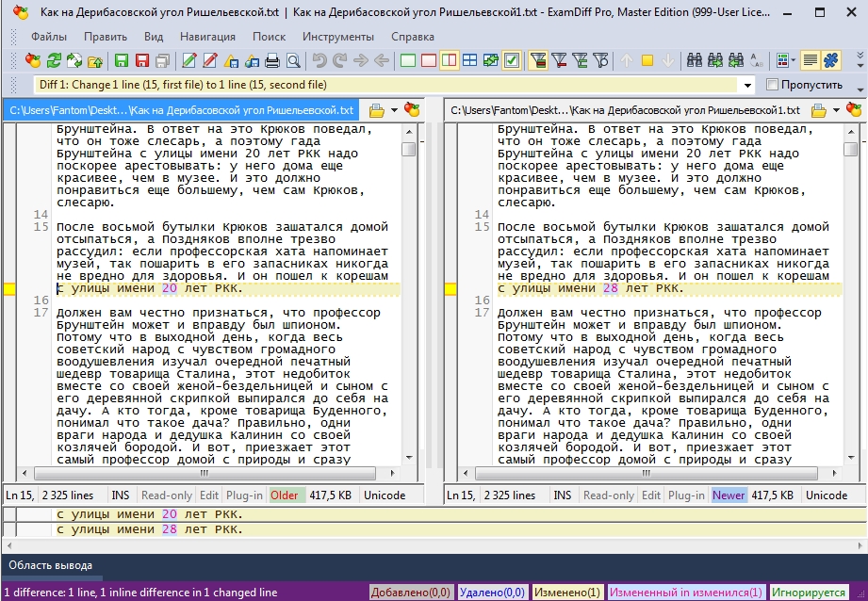
Task: Click the blue grid pane layout icon
Action: 469,60
